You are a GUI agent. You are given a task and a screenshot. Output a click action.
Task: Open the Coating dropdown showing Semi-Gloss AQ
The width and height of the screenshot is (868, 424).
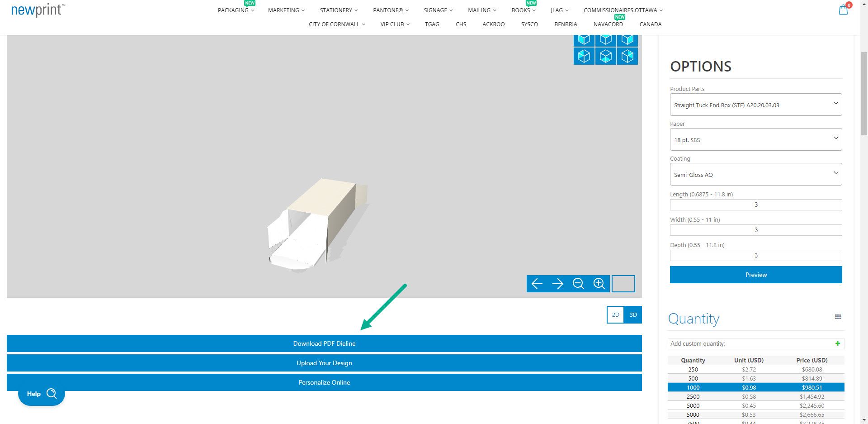pyautogui.click(x=755, y=174)
